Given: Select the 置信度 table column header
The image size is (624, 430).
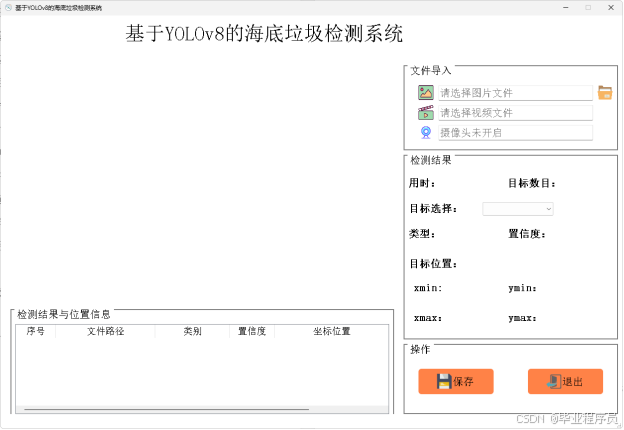Looking at the screenshot, I should (x=252, y=331).
